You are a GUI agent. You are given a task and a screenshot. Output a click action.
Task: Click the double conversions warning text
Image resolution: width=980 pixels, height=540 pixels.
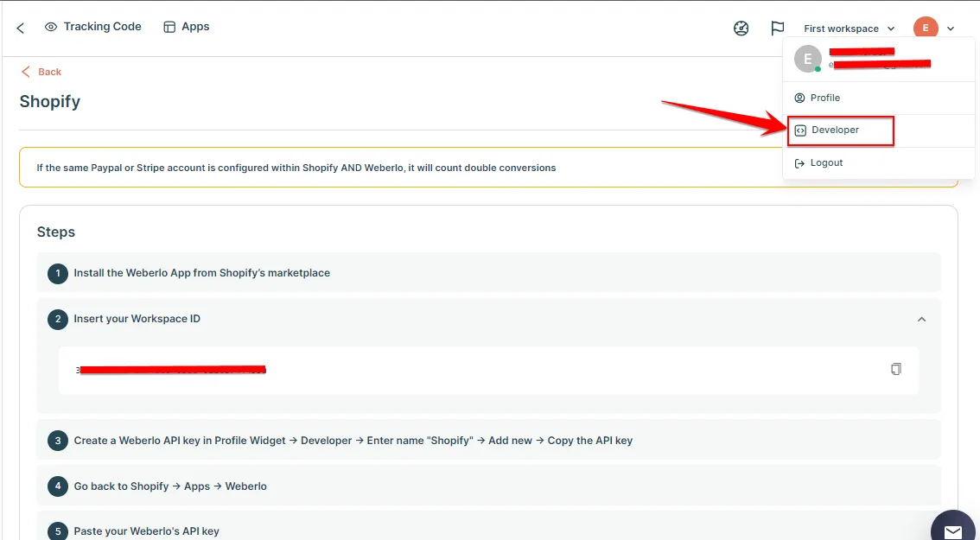[296, 168]
